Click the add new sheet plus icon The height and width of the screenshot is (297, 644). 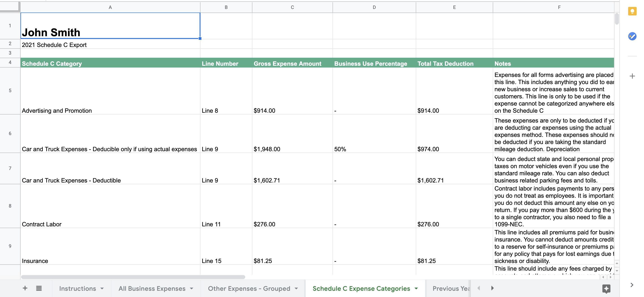coord(25,288)
